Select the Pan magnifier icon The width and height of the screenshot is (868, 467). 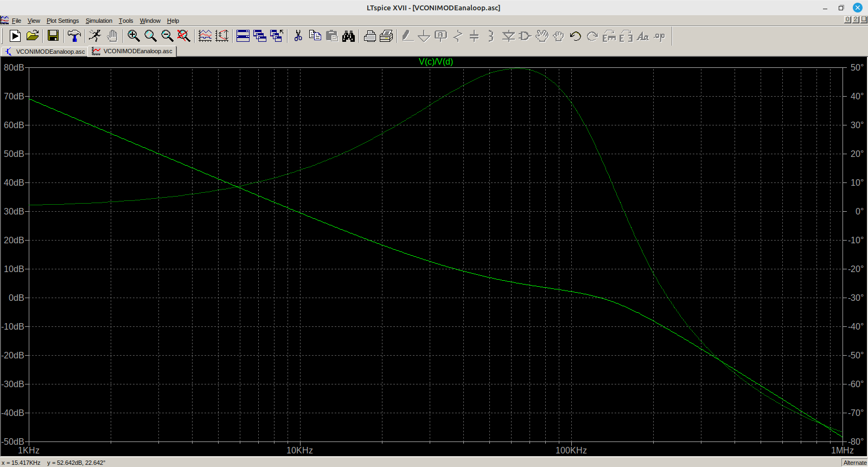[x=150, y=36]
